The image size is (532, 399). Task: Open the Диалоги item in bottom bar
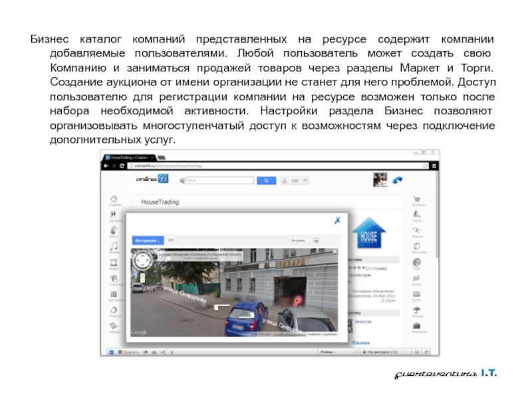pos(128,351)
